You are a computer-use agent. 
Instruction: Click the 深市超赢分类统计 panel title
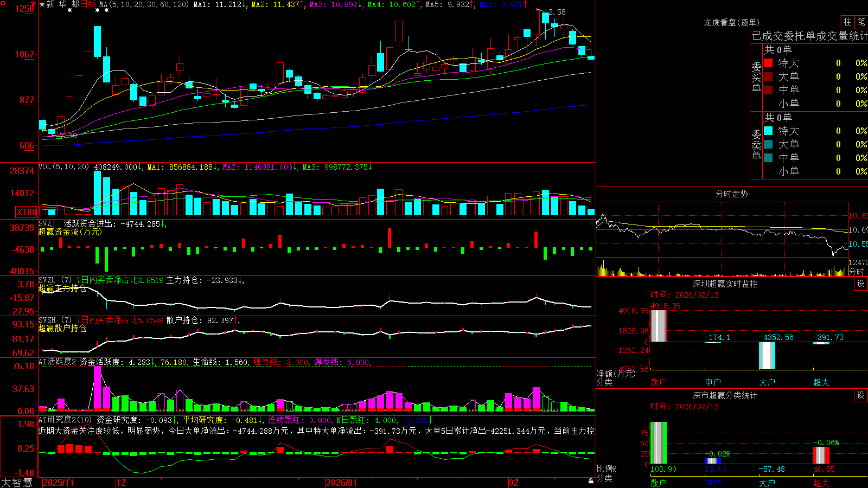[725, 395]
